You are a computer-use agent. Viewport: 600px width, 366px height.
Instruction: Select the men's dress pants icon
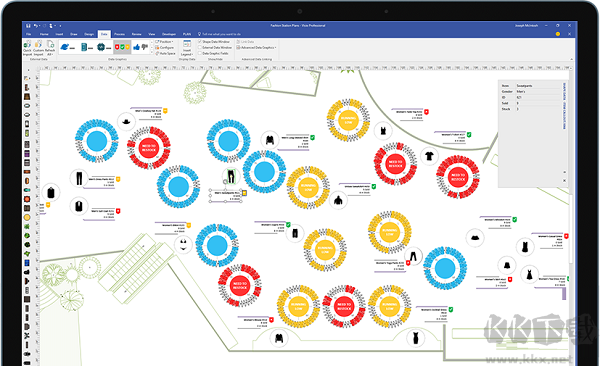(79, 178)
